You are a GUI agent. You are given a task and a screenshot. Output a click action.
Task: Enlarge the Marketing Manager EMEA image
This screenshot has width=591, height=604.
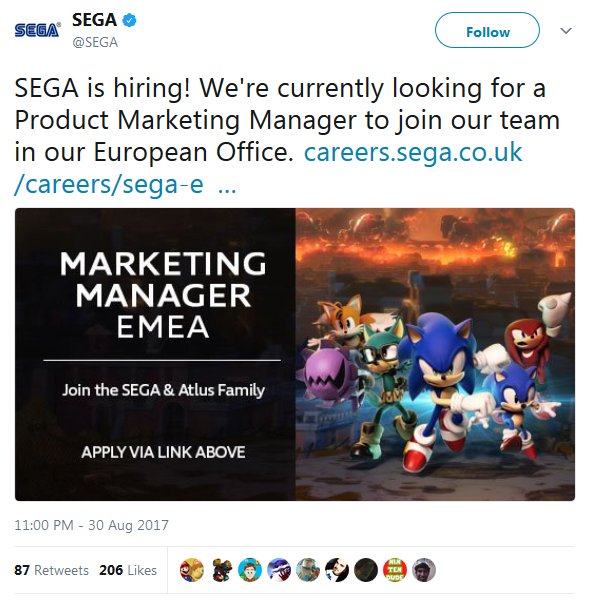(295, 354)
